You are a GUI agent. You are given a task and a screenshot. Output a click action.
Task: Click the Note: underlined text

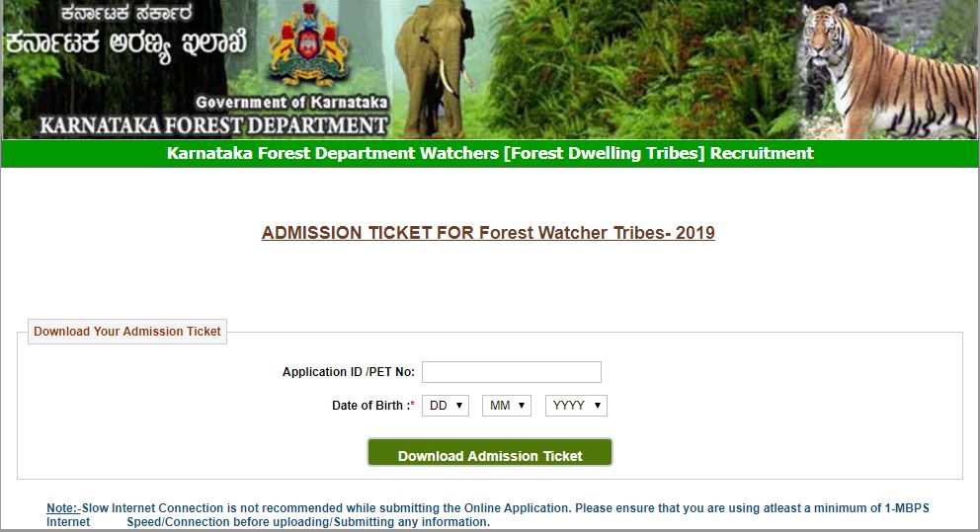tap(64, 508)
